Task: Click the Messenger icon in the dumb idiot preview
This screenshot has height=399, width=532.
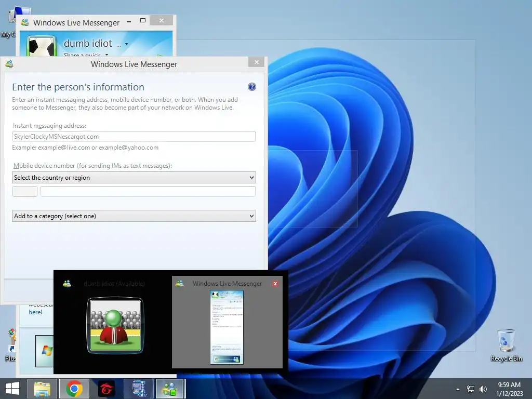Action: (67, 284)
